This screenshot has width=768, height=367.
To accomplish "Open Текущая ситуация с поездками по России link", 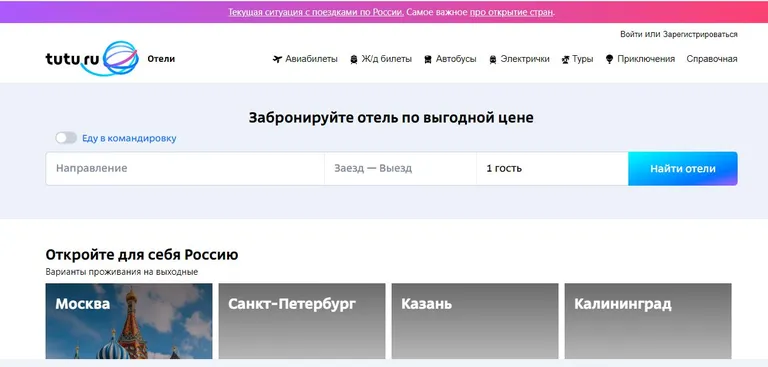I will [x=316, y=12].
